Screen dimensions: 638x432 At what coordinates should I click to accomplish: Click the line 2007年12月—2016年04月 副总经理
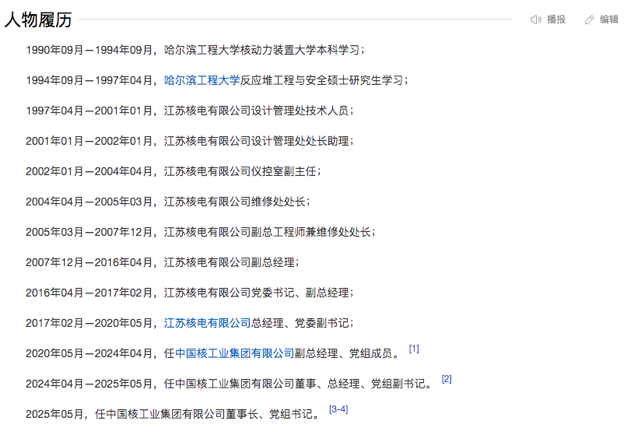tap(162, 262)
